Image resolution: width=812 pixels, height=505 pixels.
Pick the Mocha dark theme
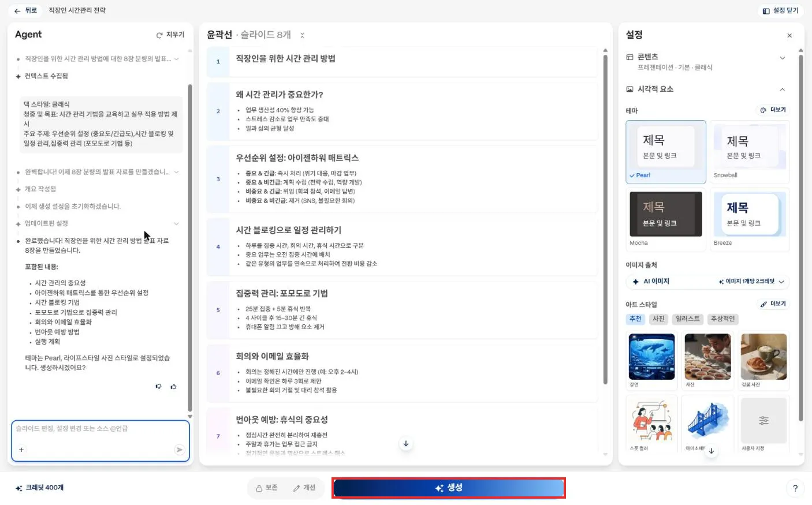[666, 219]
